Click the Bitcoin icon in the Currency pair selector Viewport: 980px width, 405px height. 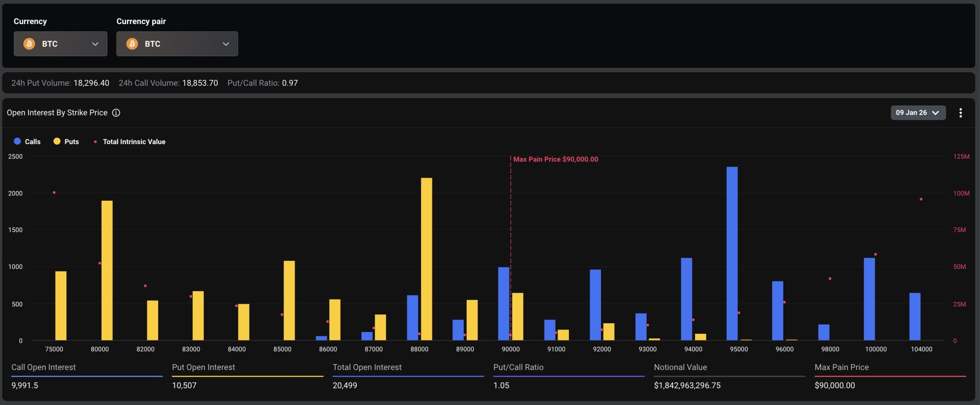tap(133, 44)
